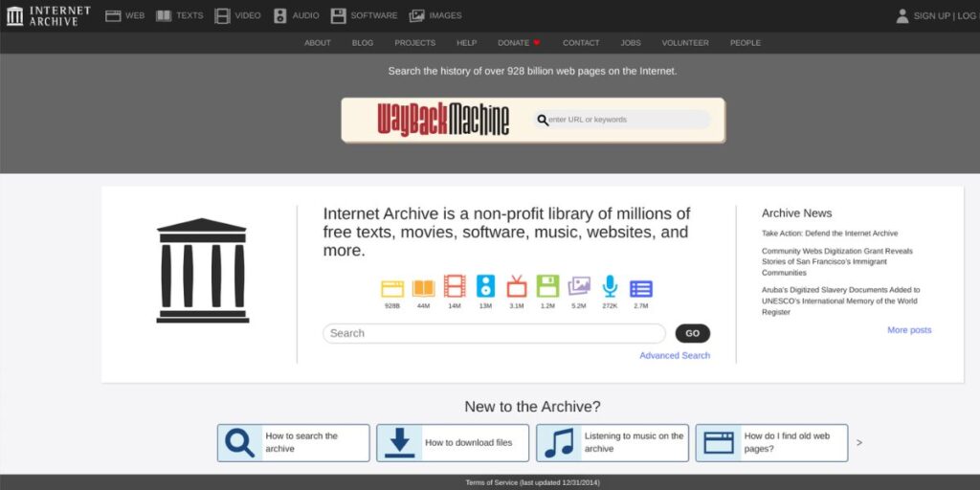Click the large Internet Archive building logo
The height and width of the screenshot is (490, 980).
pyautogui.click(x=203, y=271)
